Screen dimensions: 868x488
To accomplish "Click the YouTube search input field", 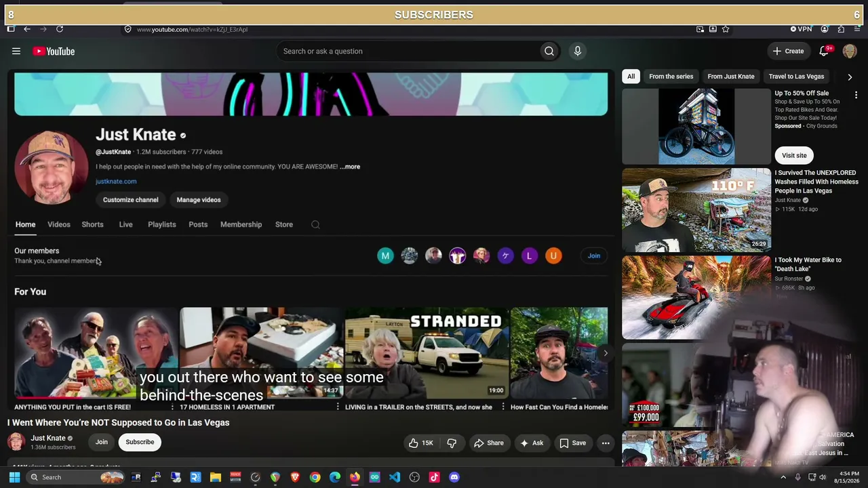I will tap(407, 52).
